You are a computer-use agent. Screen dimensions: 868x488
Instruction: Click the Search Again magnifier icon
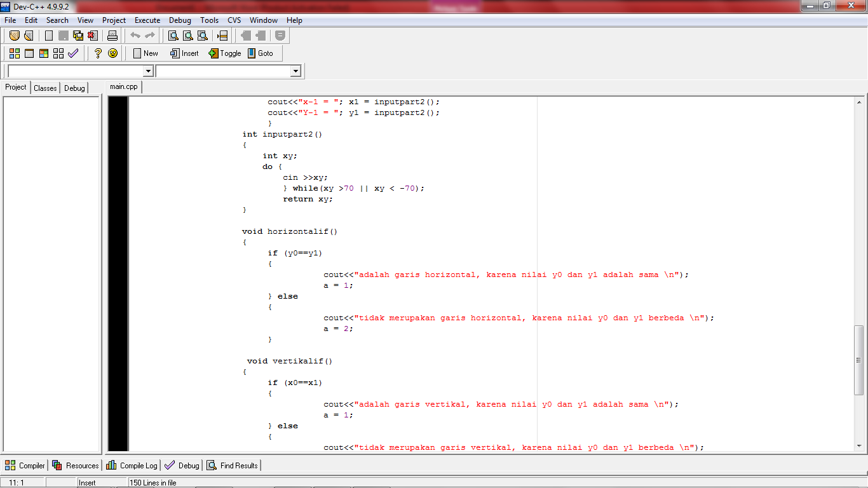202,36
